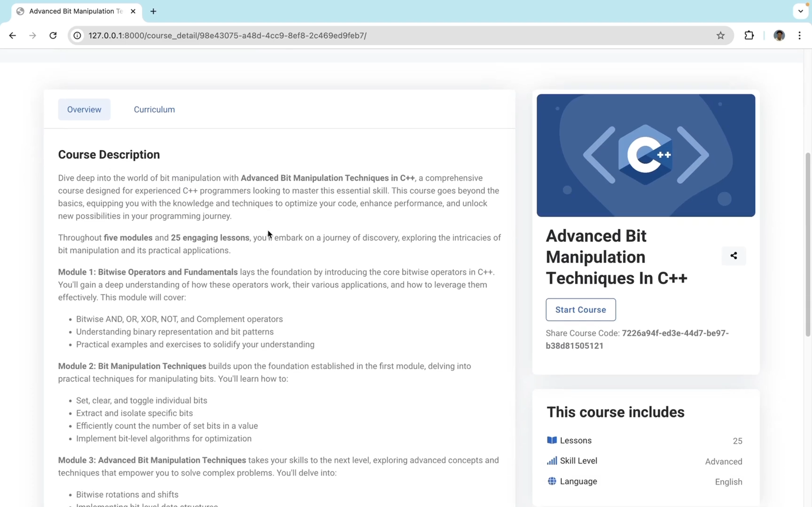Reload the page
This screenshot has width=812, height=507.
[x=53, y=35]
